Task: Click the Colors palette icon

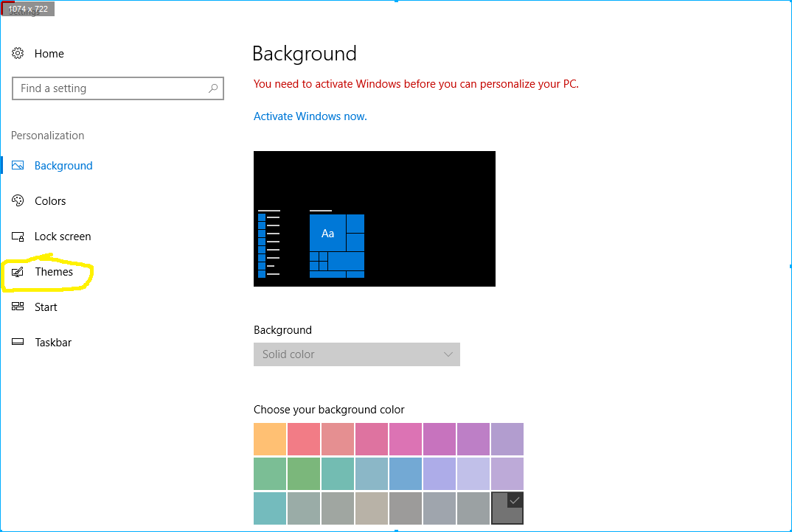Action: tap(18, 200)
